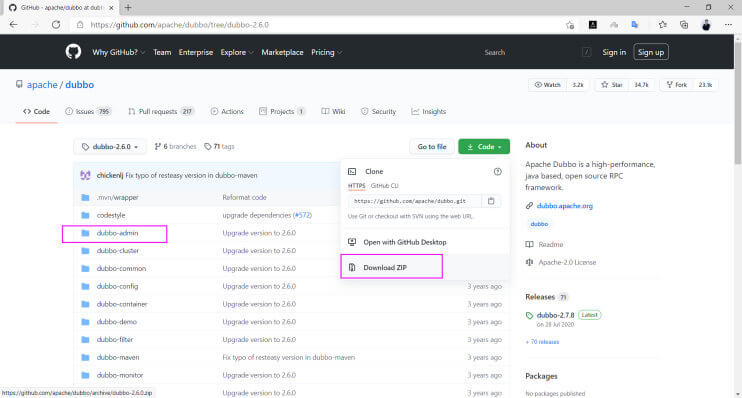This screenshot has height=398, width=742.
Task: Go back with browser back arrow
Action: [13, 25]
